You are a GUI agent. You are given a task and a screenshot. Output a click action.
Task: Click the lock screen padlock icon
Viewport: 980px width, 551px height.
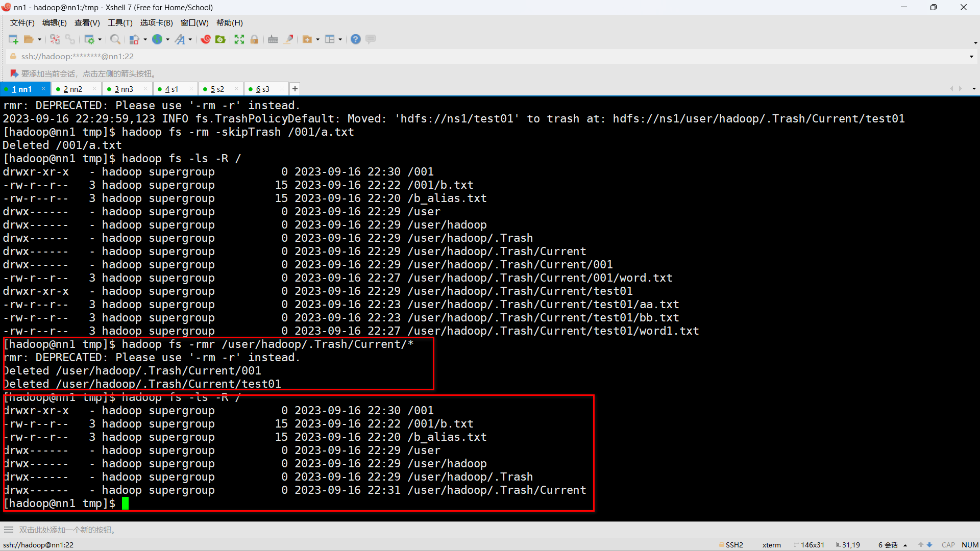pyautogui.click(x=254, y=39)
